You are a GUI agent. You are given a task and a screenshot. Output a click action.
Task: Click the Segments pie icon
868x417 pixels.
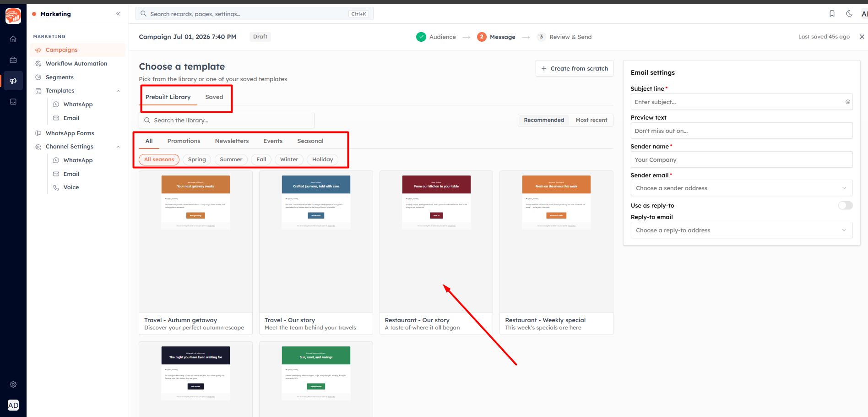point(38,77)
